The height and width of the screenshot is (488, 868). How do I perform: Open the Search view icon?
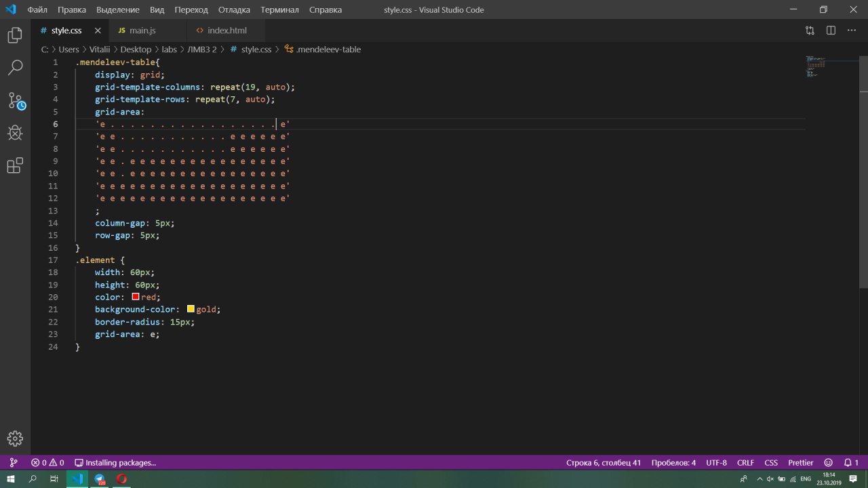[x=15, y=68]
